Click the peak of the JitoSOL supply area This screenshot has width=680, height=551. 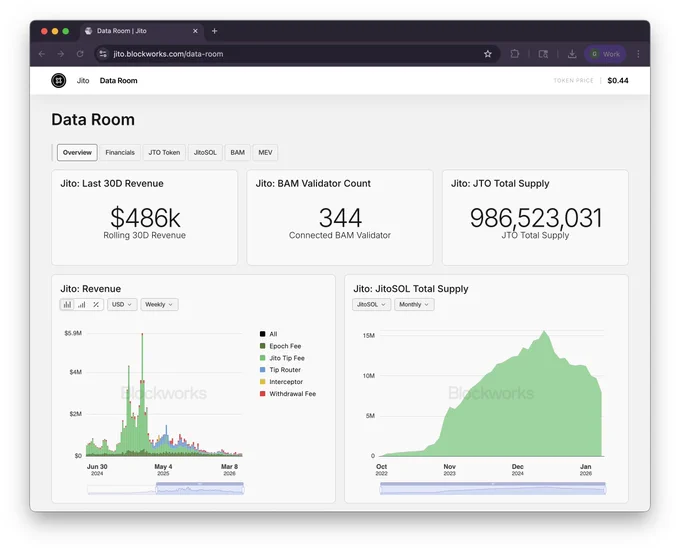coord(545,332)
